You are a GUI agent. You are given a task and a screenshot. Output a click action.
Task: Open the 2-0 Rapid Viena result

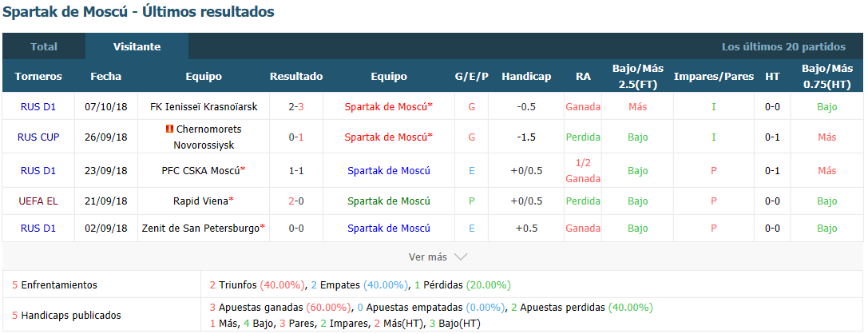tap(296, 201)
